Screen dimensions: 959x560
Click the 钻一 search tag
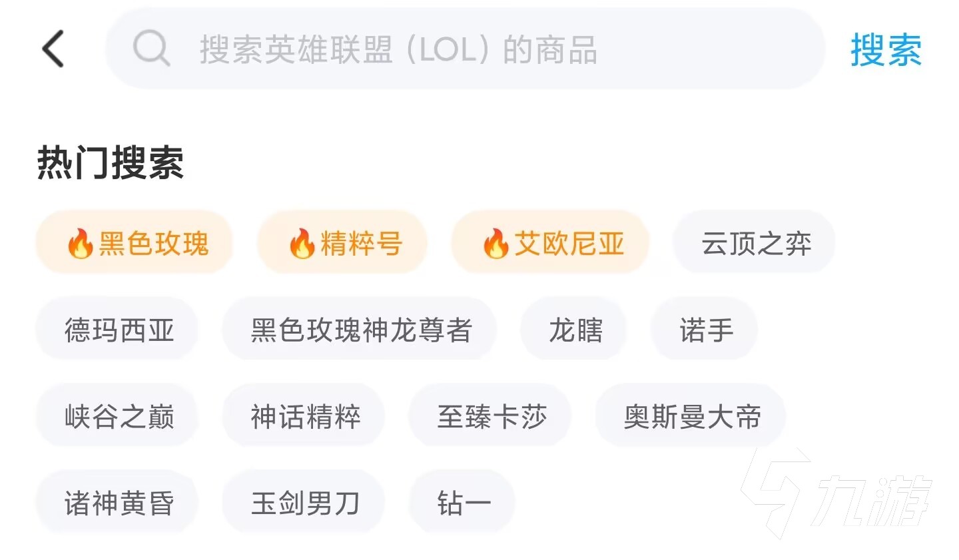coord(463,503)
